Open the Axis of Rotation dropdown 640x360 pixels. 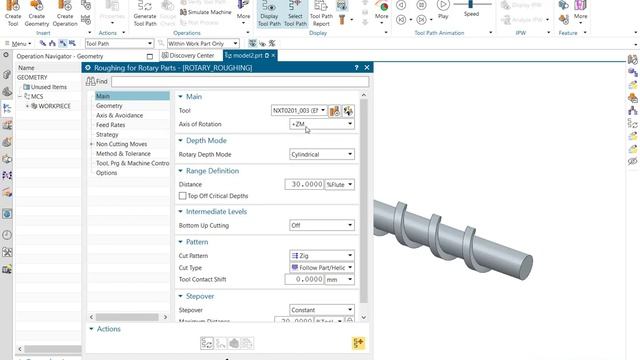(x=322, y=124)
